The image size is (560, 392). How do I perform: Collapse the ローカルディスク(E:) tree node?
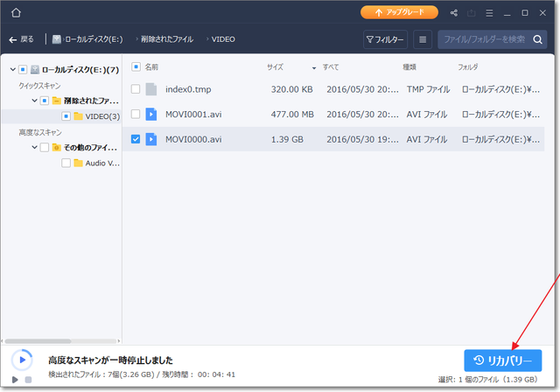click(x=10, y=69)
